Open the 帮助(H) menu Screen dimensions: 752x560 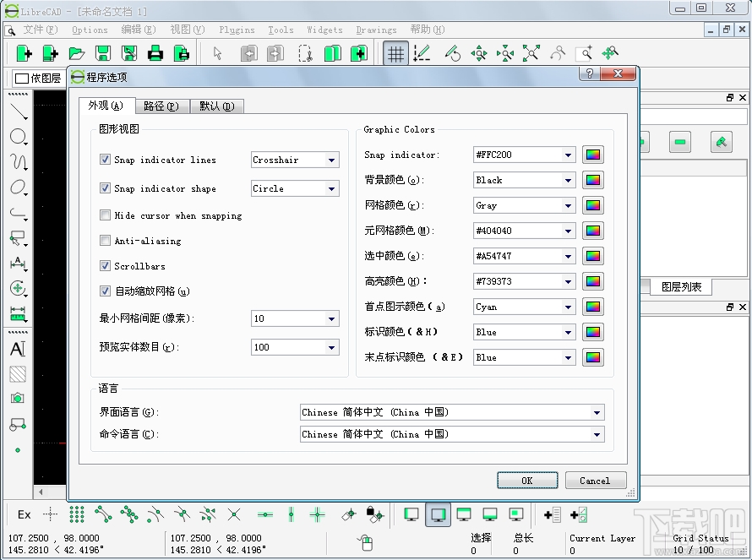[428, 30]
